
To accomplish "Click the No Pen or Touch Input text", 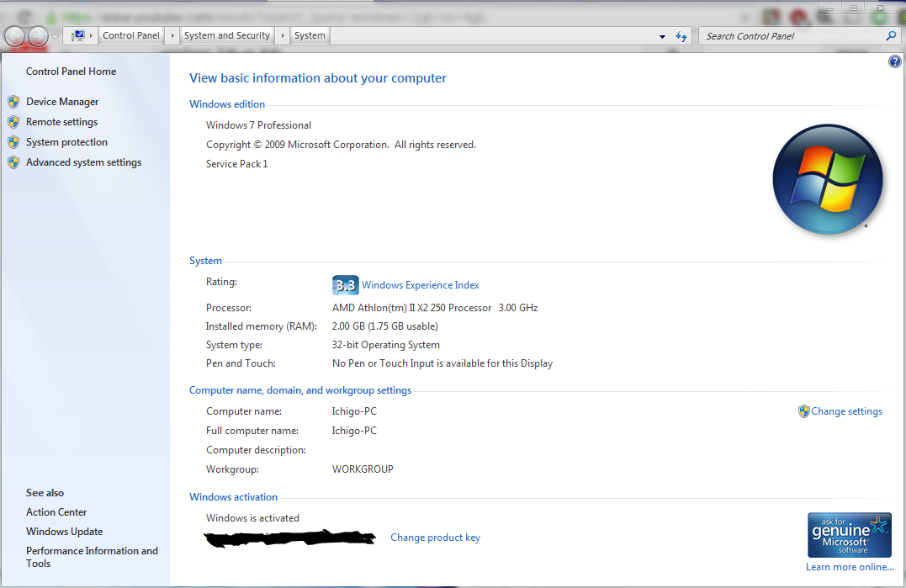I will click(442, 363).
